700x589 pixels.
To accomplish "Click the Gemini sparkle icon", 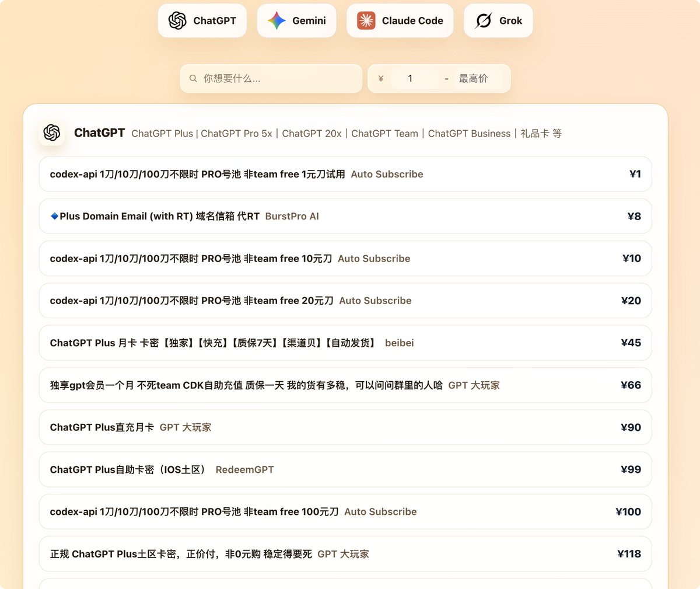I will (276, 20).
